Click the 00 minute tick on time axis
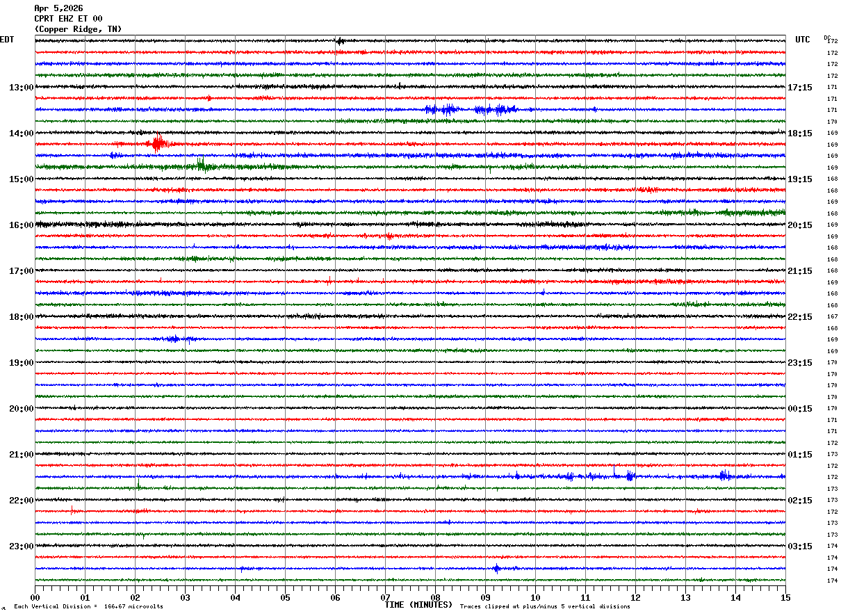The height and width of the screenshot is (616, 841). (35, 597)
